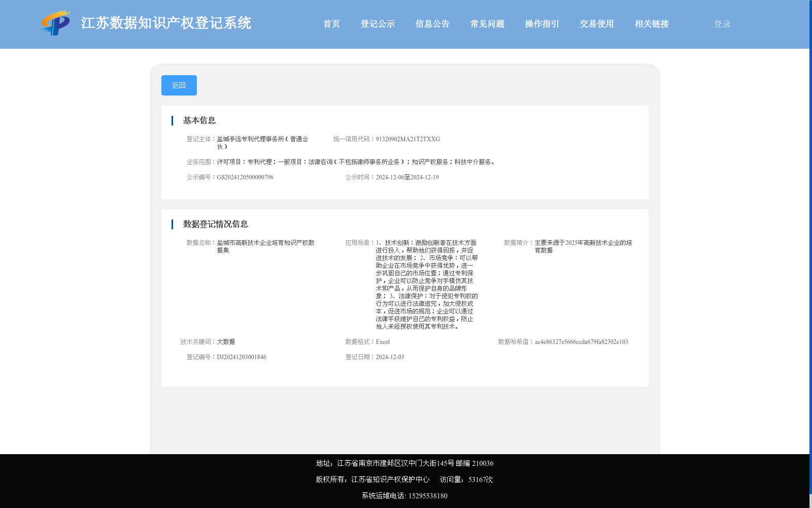Go to 信息公告 in the navigation

[x=432, y=24]
